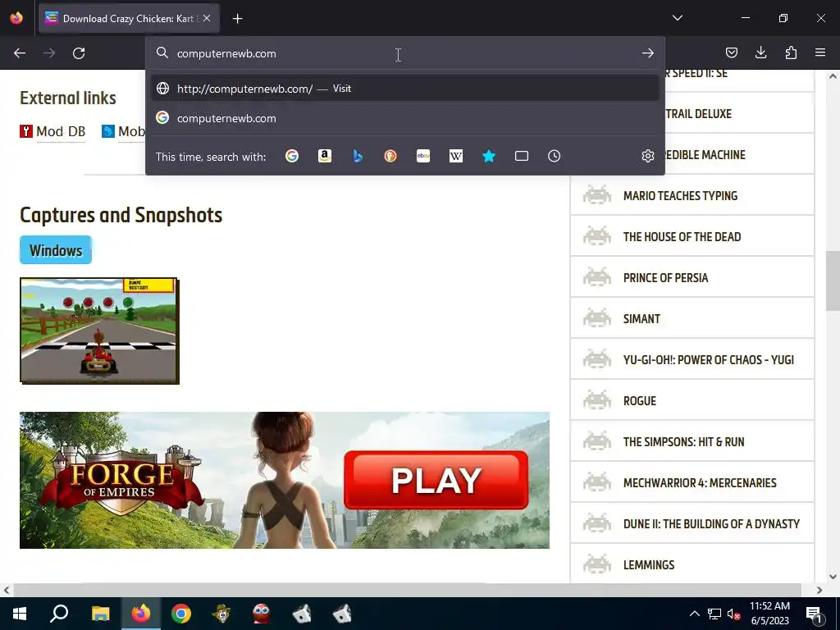Click the PLAY button on Forge of Empires ad
Screen dimensions: 840x630
[x=436, y=480]
